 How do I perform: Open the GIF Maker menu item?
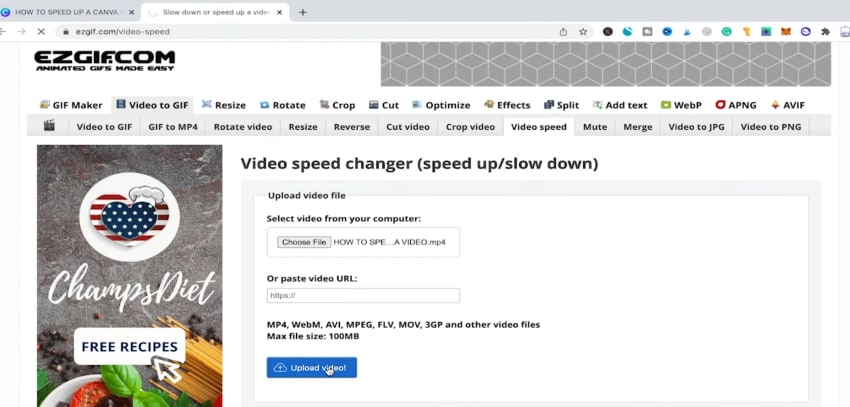(71, 105)
